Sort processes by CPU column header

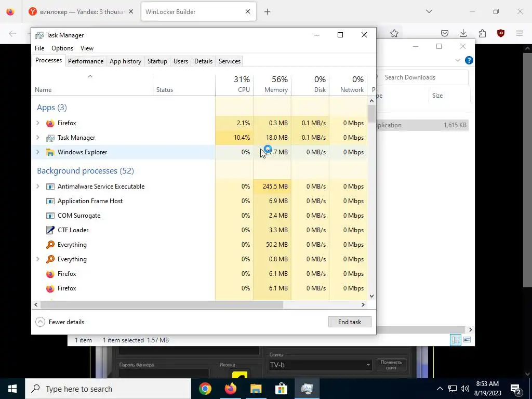coord(234,84)
